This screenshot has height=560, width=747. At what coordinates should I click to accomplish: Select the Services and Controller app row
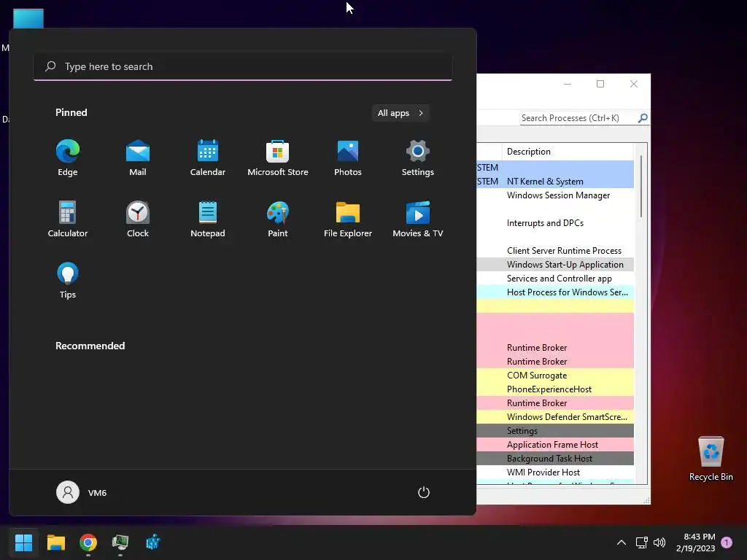[x=555, y=278]
